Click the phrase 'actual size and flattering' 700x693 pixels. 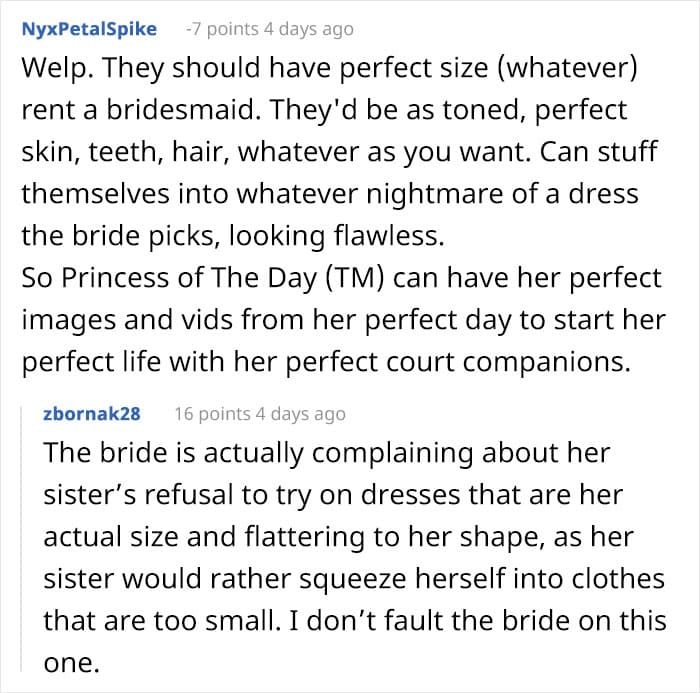click(204, 537)
